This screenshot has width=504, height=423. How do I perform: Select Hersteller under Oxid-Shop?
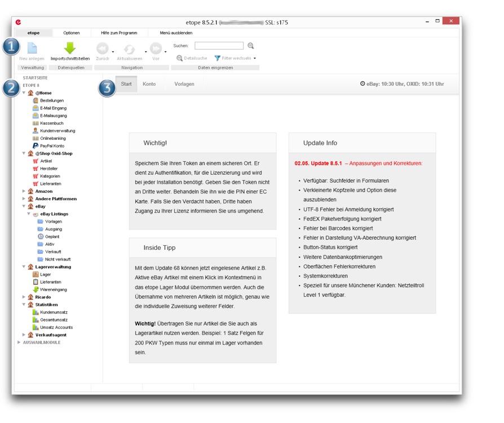(x=49, y=169)
